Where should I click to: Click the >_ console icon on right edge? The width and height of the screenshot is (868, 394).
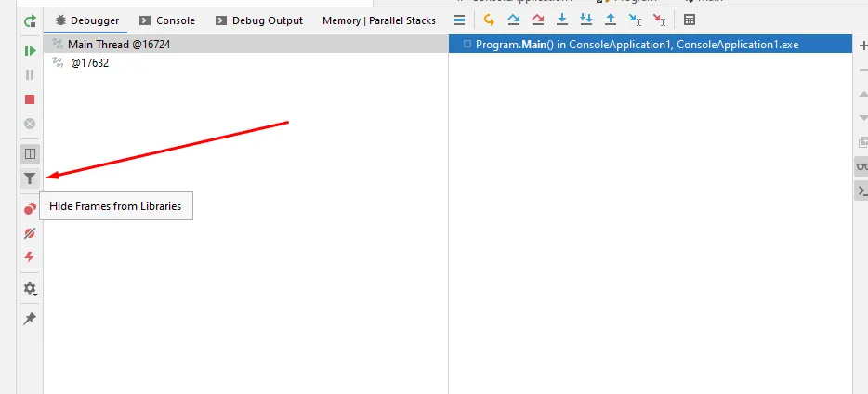[861, 190]
